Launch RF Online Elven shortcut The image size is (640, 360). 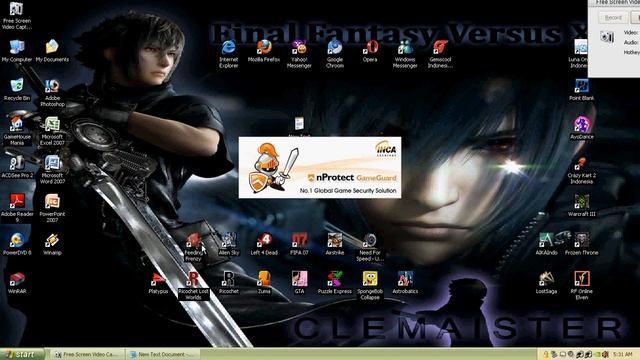pos(582,286)
